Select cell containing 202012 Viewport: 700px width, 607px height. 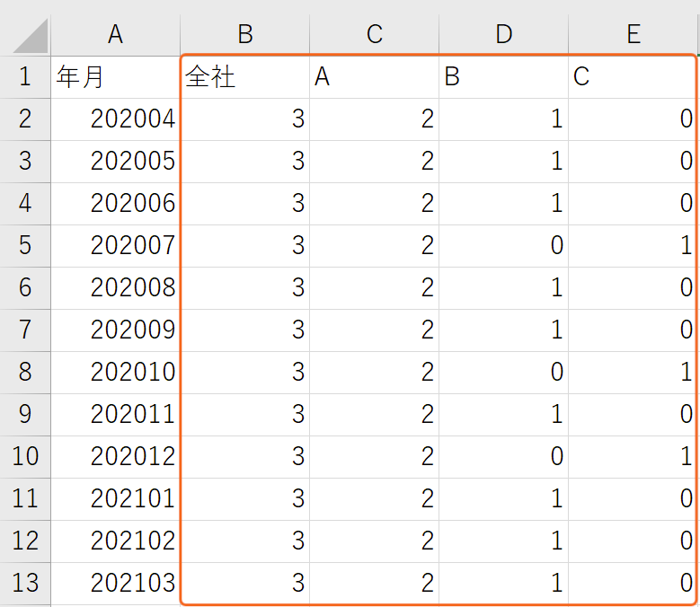[x=116, y=457]
